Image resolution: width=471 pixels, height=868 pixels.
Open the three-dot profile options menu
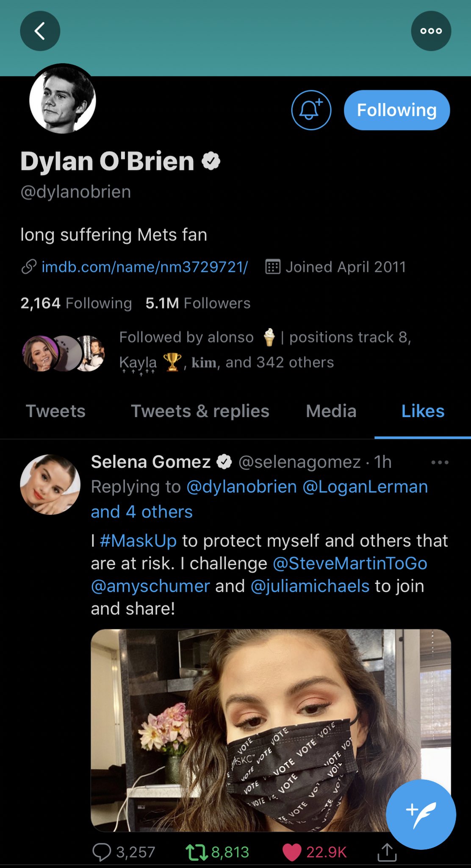431,31
